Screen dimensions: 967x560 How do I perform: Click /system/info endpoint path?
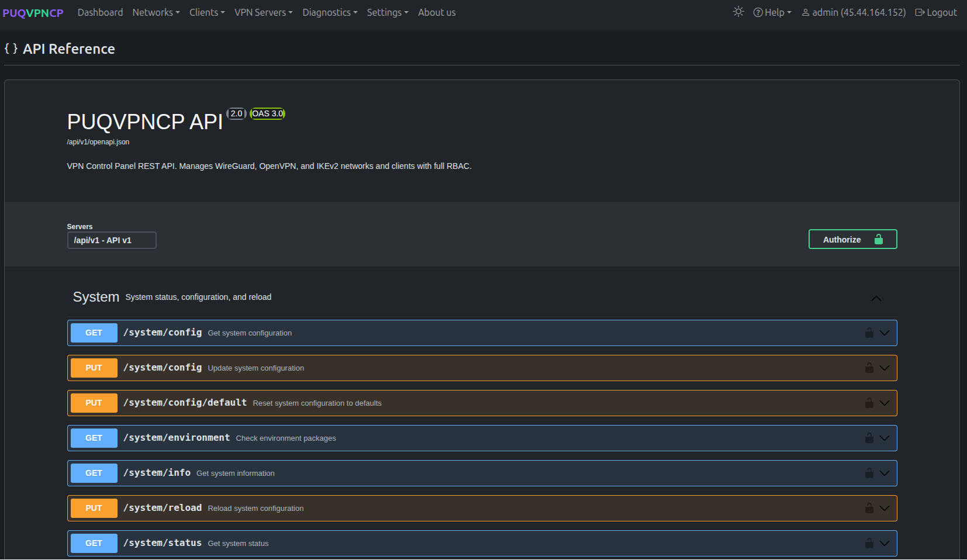point(157,472)
